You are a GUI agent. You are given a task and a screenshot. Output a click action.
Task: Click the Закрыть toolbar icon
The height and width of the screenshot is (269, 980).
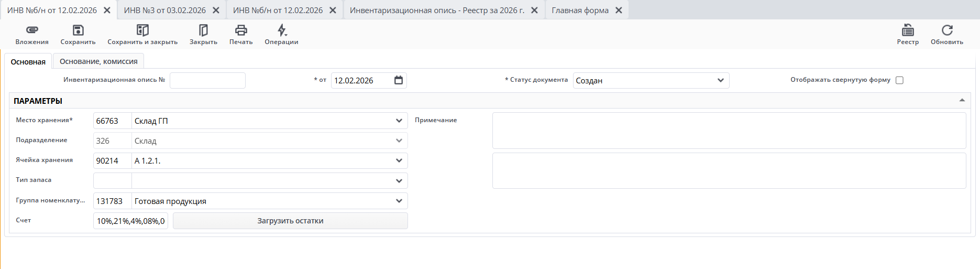(203, 30)
